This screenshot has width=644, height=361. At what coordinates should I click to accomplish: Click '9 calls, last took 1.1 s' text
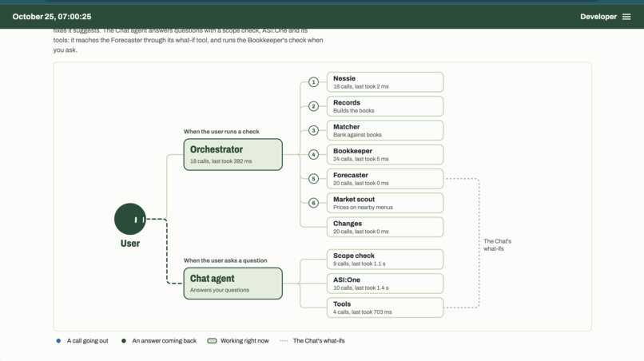[360, 264]
